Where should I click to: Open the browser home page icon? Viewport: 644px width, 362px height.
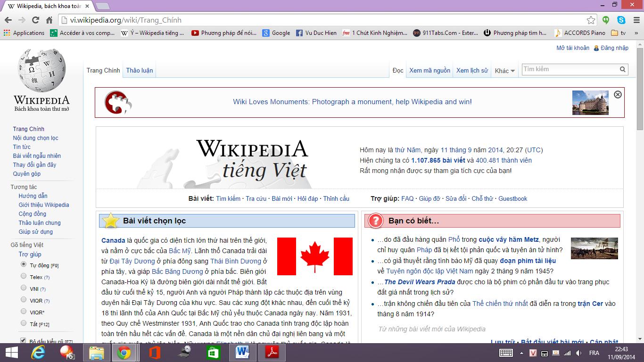click(x=49, y=20)
